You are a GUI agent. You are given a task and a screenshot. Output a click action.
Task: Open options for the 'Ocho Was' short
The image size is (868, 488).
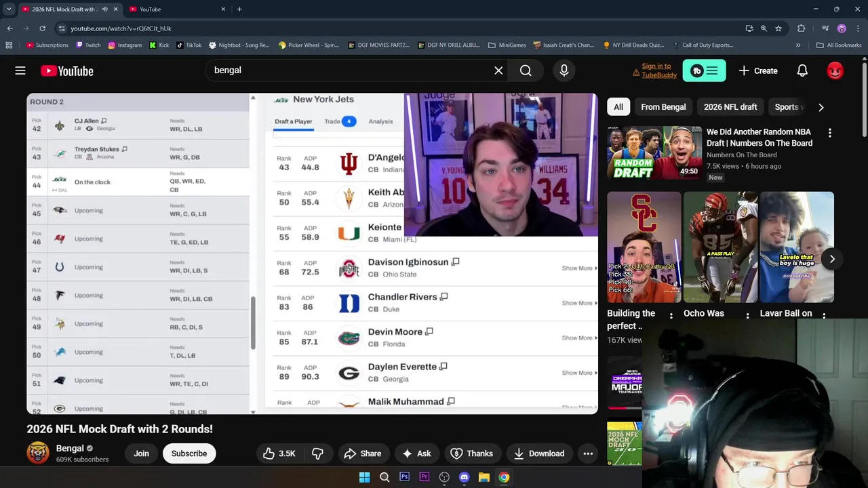click(747, 316)
